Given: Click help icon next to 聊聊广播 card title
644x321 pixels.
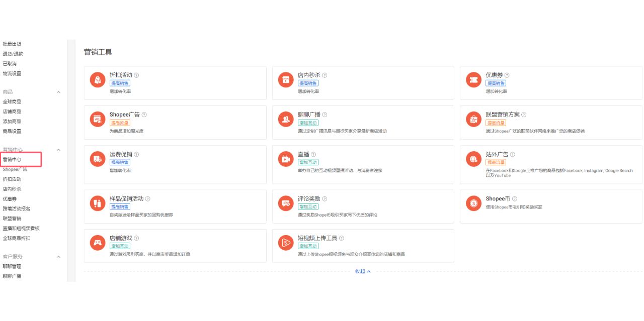Looking at the screenshot, I should pyautogui.click(x=325, y=115).
